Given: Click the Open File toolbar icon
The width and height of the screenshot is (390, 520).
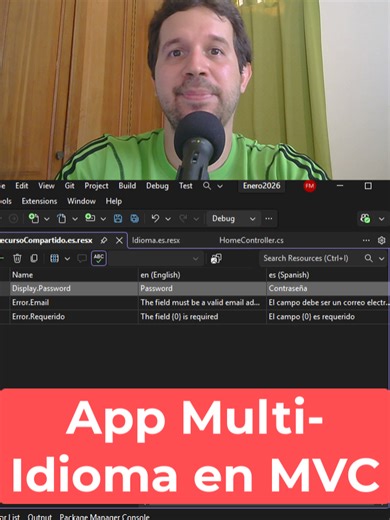Looking at the screenshot, I should pyautogui.click(x=62, y=219).
